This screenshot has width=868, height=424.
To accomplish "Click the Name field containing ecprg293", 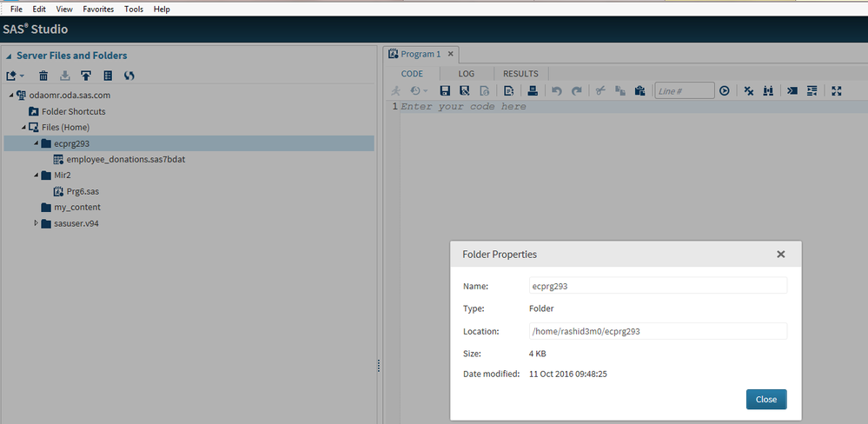I will point(658,286).
